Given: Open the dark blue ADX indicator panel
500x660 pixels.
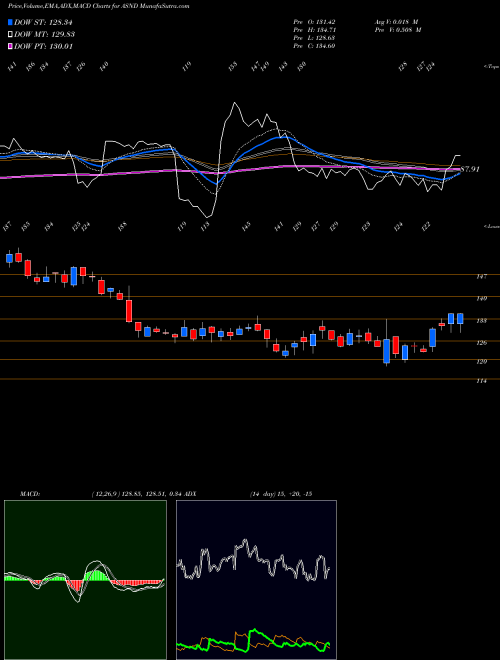Looking at the screenshot, I should [x=256, y=580].
